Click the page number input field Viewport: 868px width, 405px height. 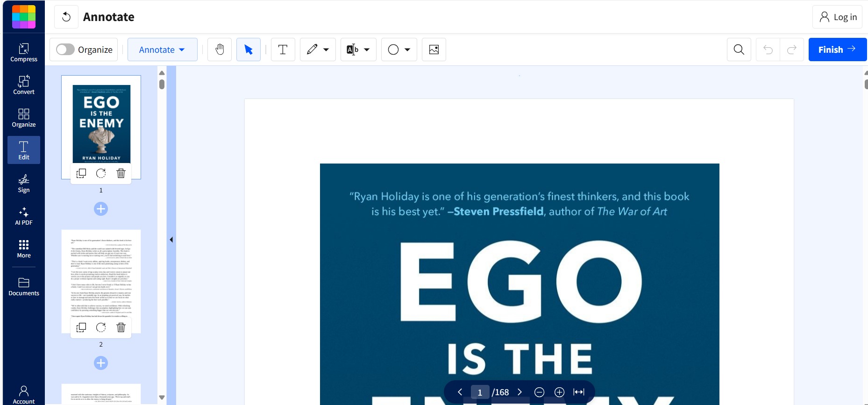pos(480,392)
